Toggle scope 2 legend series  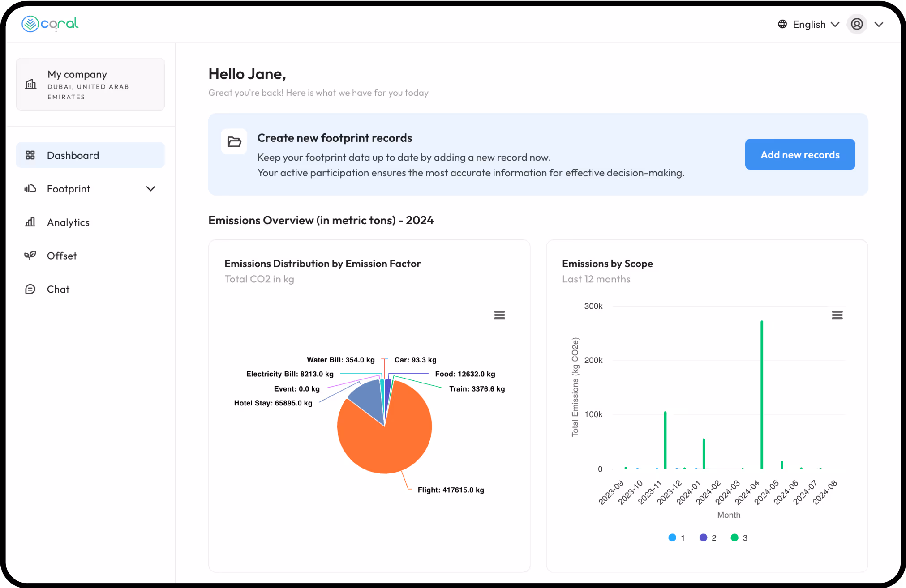coord(708,538)
